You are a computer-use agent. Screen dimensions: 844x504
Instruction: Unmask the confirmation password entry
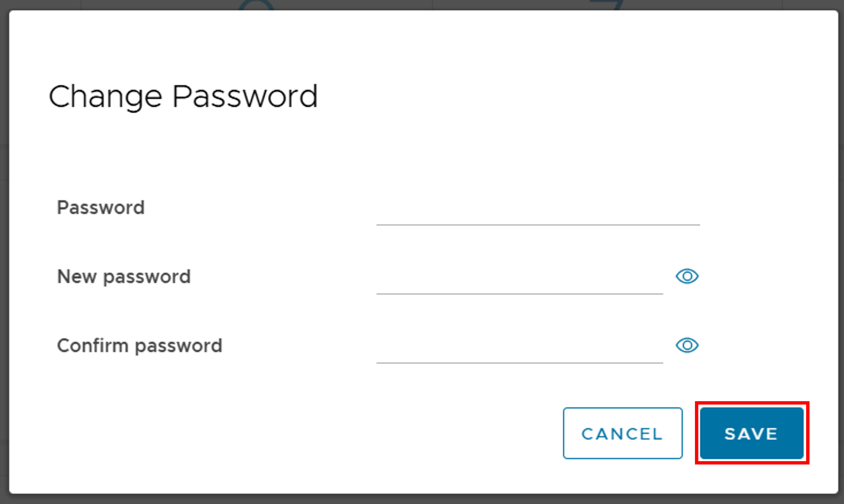tap(687, 345)
